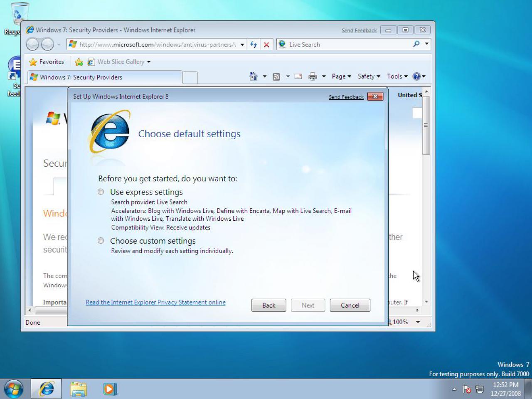Viewport: 532px width, 399px height.
Task: Click the network tray icon
Action: pyautogui.click(x=480, y=389)
